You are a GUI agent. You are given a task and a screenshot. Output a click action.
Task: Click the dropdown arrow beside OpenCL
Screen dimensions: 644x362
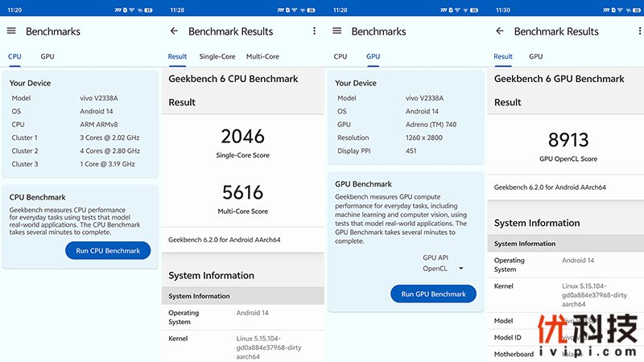[x=461, y=268]
